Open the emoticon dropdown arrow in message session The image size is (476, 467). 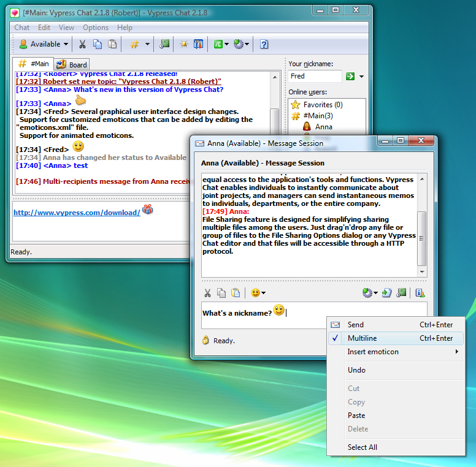pos(264,293)
